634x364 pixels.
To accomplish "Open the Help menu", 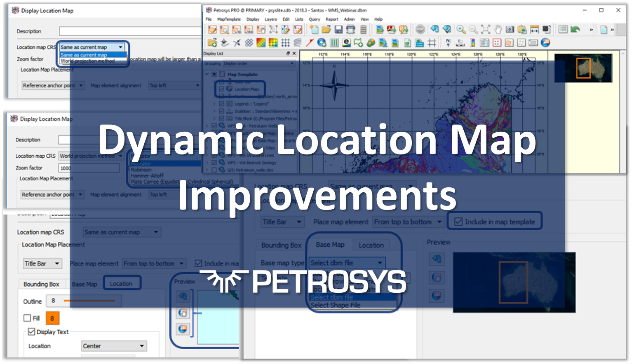I will tap(378, 19).
